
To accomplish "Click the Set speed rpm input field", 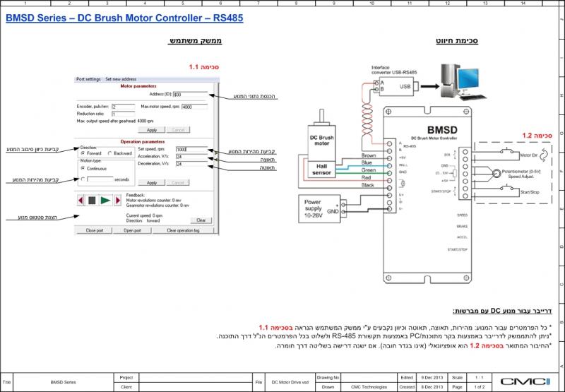I will (x=191, y=149).
